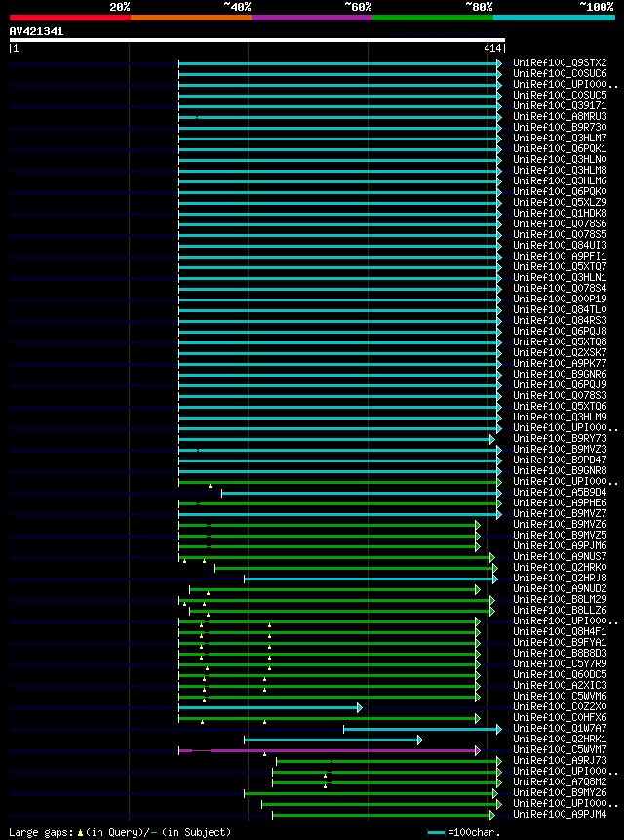The width and height of the screenshot is (624, 840).
Task: Select label UniRef100_C5Y7R9
Action: pos(560,663)
